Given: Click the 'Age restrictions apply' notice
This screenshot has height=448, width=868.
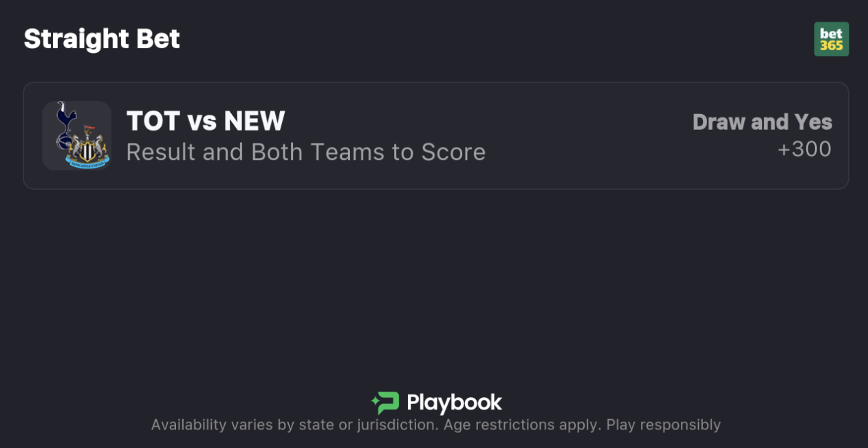Looking at the screenshot, I should (522, 425).
